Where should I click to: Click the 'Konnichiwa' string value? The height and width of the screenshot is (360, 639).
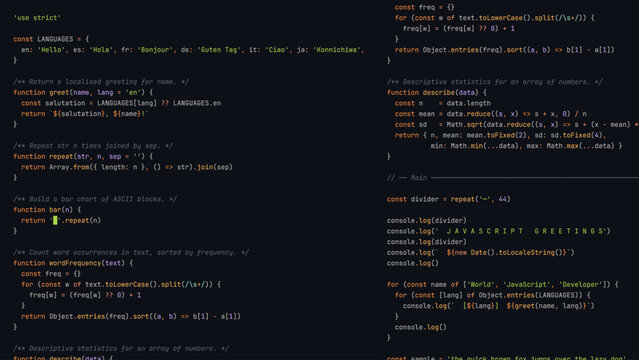click(x=337, y=50)
